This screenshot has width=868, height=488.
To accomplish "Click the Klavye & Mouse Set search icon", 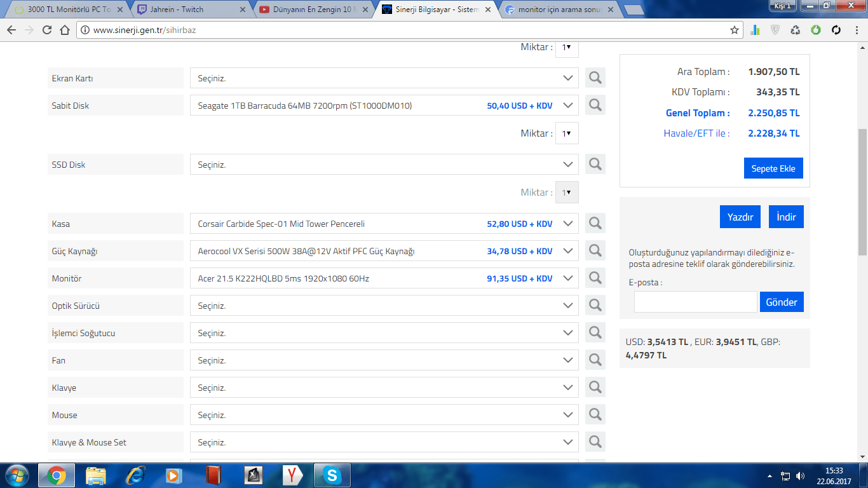I will 595,442.
